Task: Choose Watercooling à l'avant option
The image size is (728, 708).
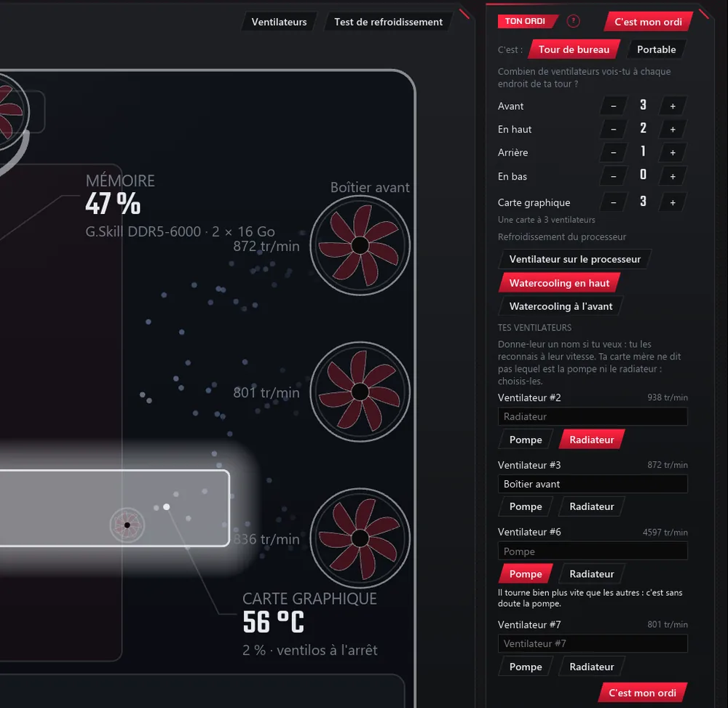Action: tap(561, 306)
